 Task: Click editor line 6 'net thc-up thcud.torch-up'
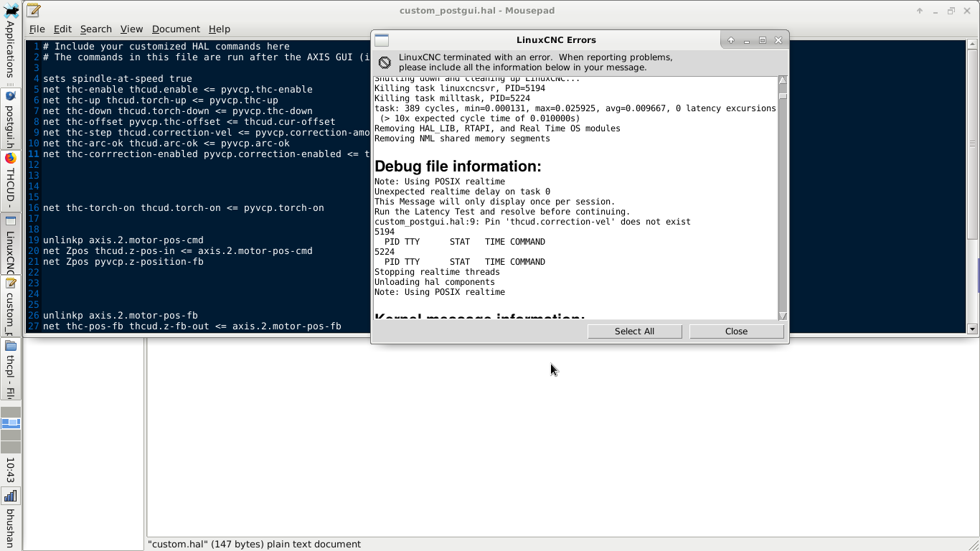161,100
